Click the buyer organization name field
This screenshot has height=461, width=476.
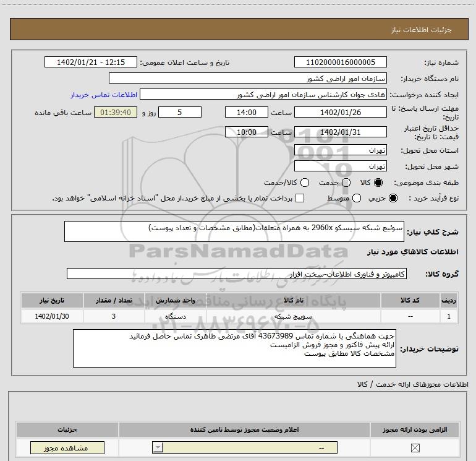[x=248, y=78]
